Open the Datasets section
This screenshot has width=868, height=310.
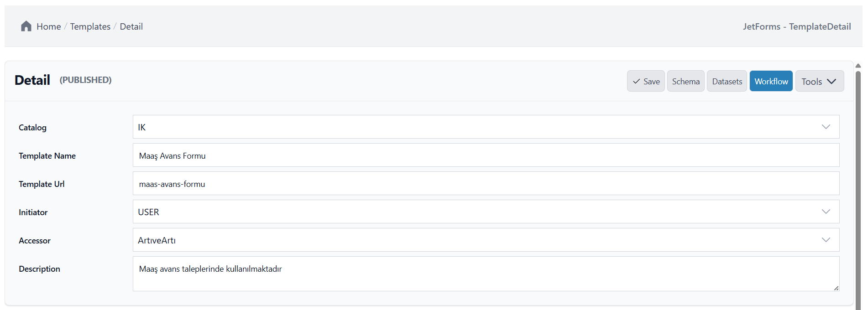[x=727, y=81]
